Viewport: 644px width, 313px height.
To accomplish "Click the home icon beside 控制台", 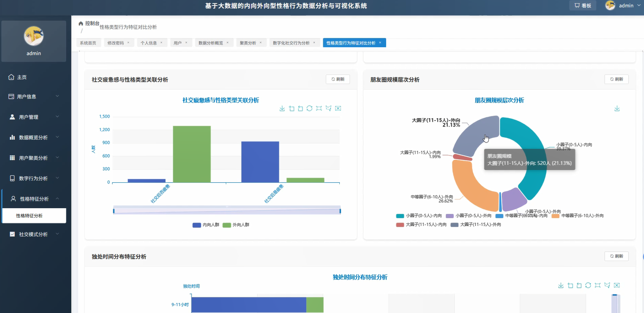I will pyautogui.click(x=81, y=23).
